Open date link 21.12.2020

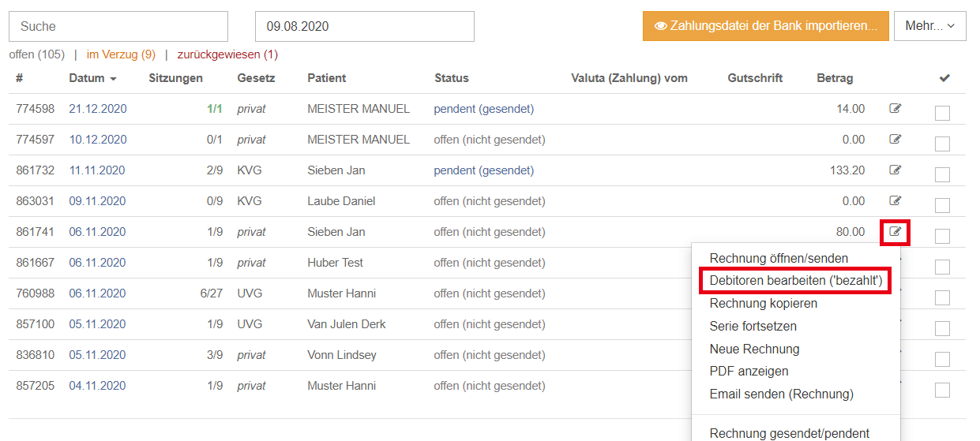click(x=98, y=109)
